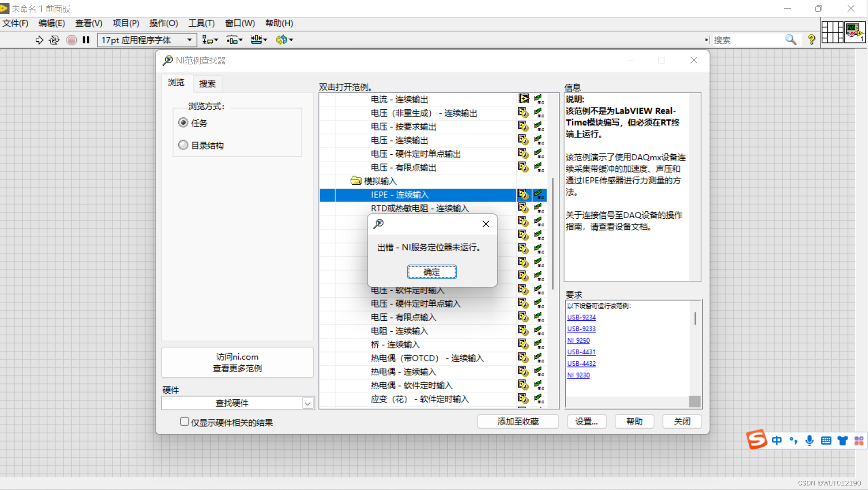Viewport: 868px width, 490px height.
Task: Select the 任务 radio button
Action: 183,122
